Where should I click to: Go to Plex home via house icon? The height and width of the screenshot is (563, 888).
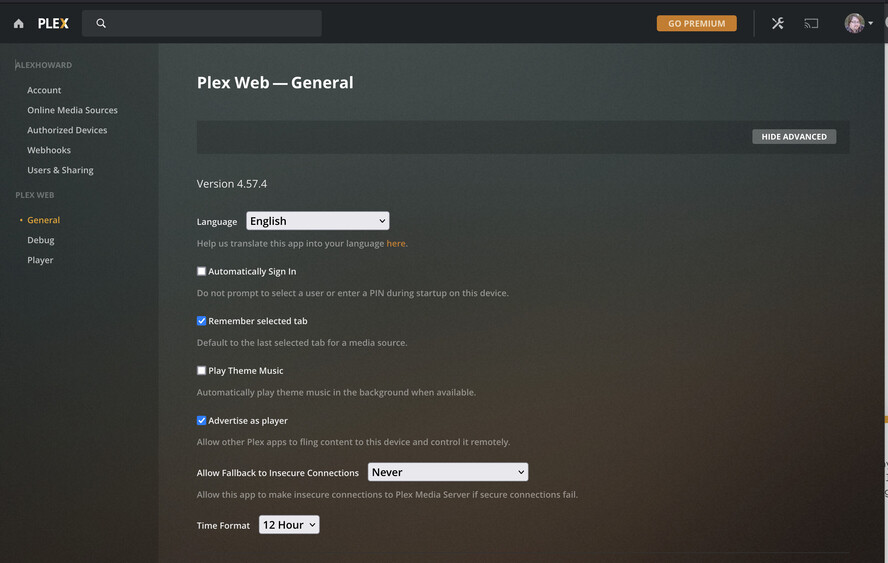(x=19, y=23)
